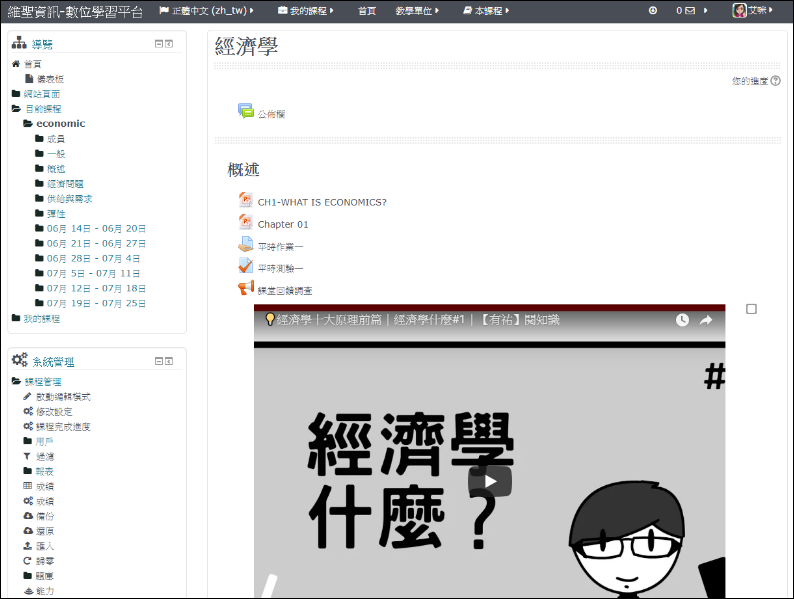Click the upload icon for 匯入
Image resolution: width=794 pixels, height=599 pixels.
tap(28, 545)
